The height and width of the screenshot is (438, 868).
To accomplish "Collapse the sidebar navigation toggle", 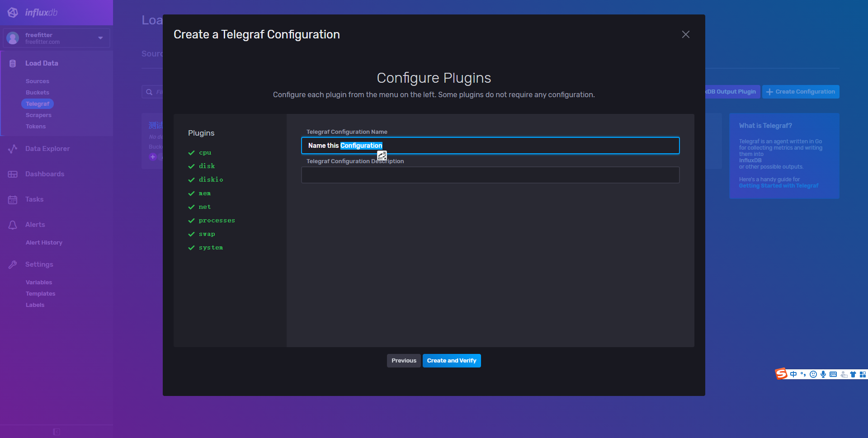I will pyautogui.click(x=57, y=432).
